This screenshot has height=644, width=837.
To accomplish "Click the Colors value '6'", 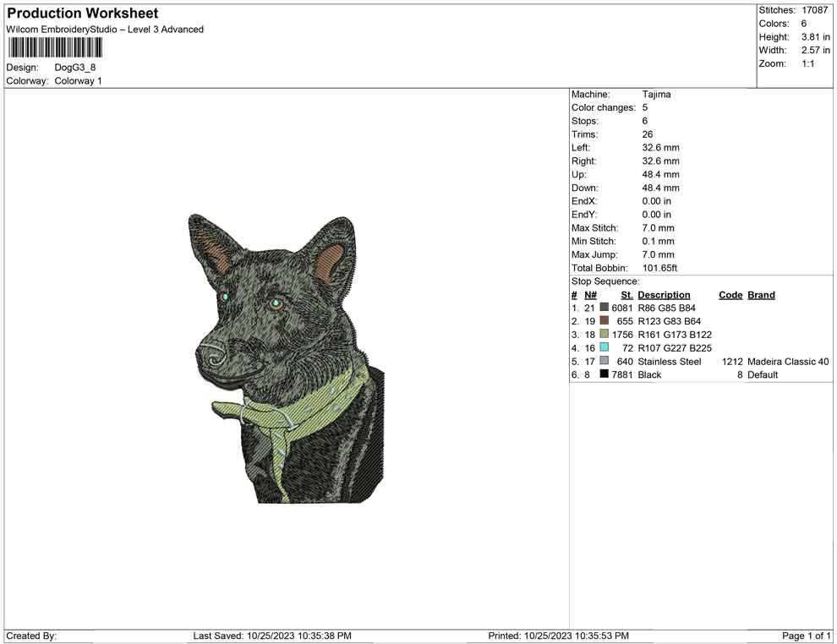I will pos(804,24).
